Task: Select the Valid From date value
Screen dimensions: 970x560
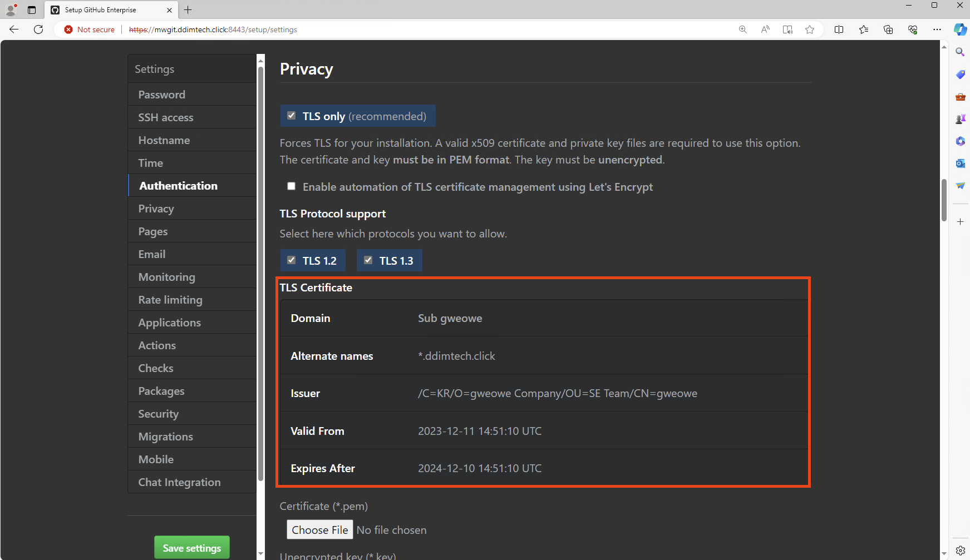Action: [480, 431]
